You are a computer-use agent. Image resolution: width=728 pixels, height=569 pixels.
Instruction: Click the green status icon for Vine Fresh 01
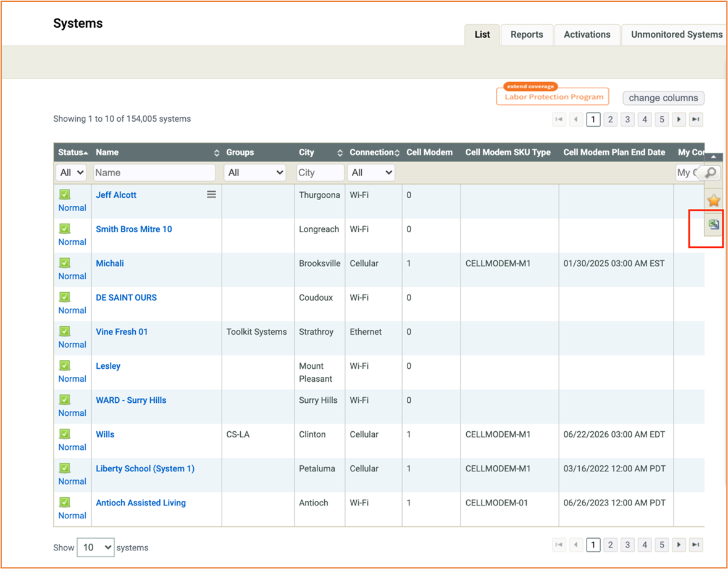65,331
